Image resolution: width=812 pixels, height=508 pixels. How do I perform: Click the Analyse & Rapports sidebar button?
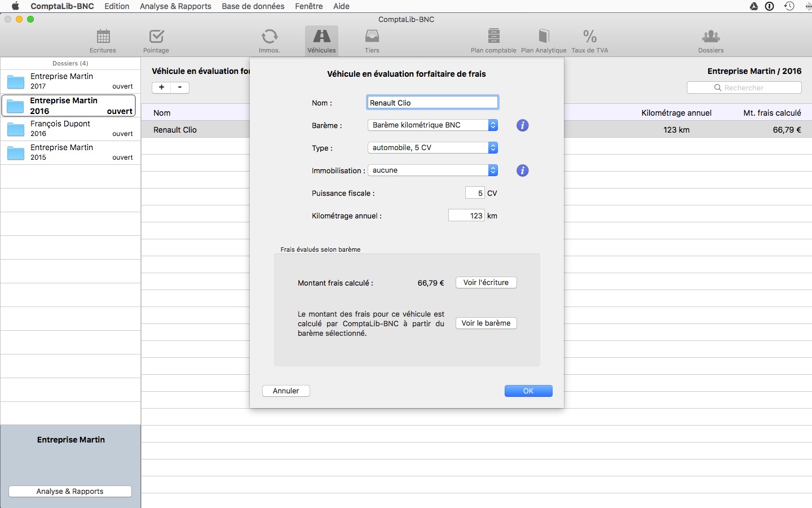(70, 492)
